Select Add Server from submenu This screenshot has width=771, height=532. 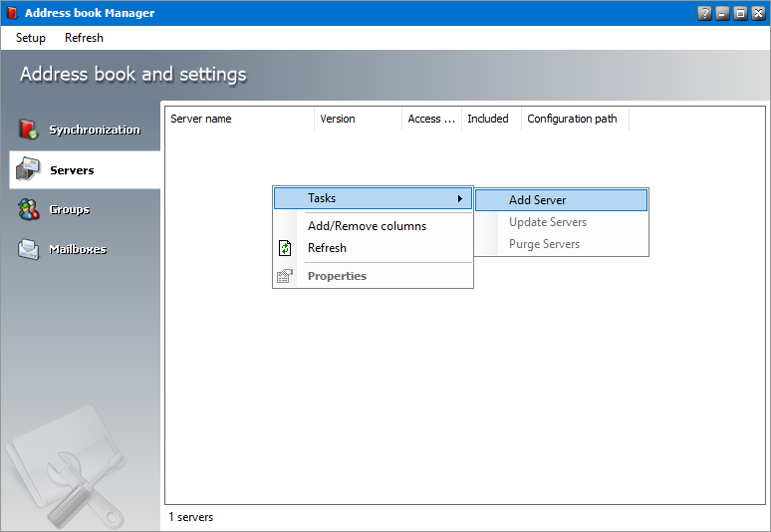pos(537,200)
